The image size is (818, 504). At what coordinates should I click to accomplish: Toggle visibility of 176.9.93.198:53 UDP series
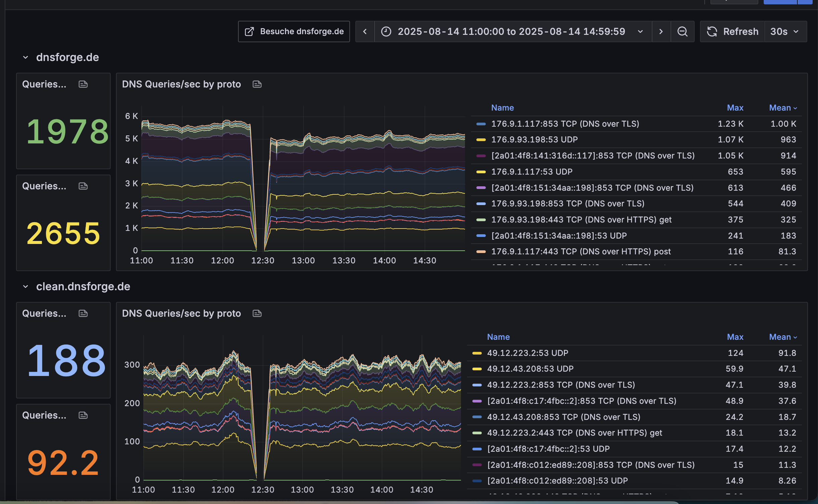534,139
